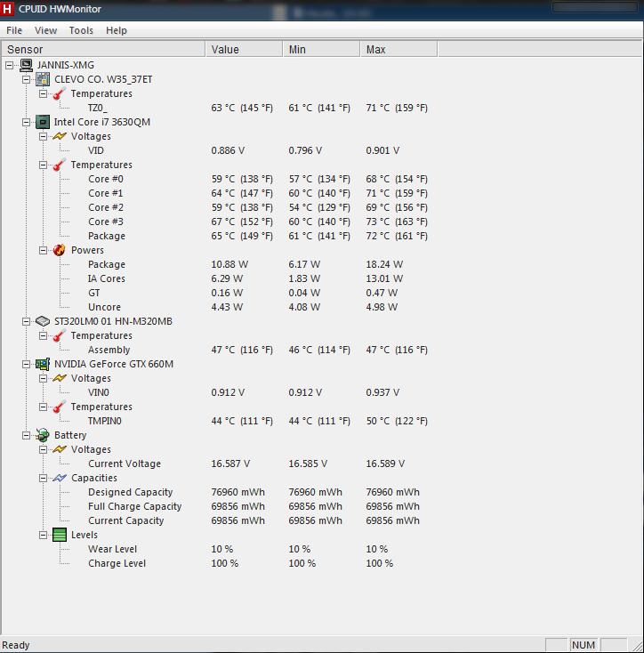Click the 73 °C max value of Core #3
The image size is (644, 653).
(x=397, y=222)
